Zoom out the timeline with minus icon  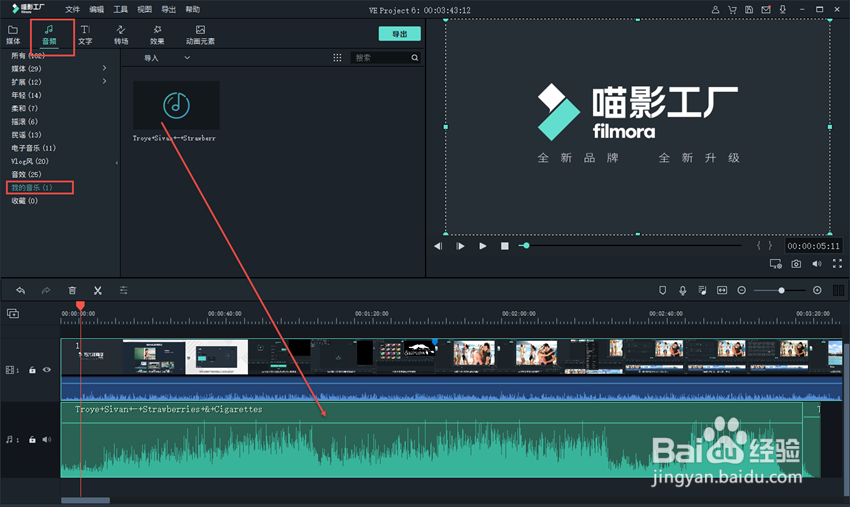tap(742, 291)
